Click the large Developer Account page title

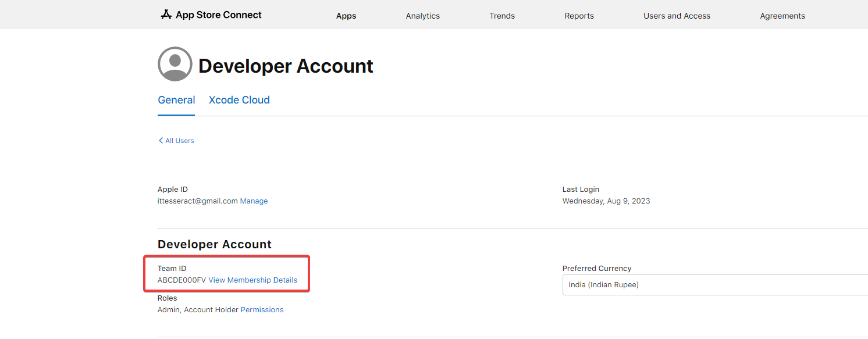tap(286, 66)
